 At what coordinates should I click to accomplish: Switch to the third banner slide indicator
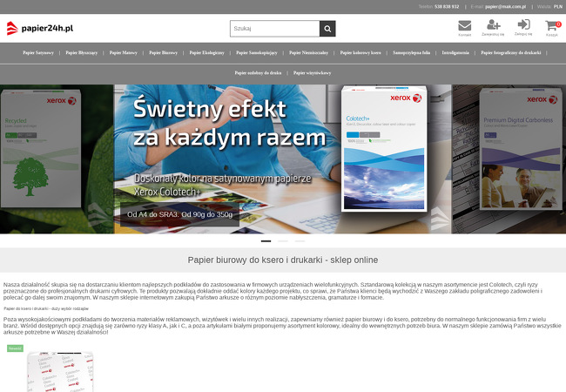tap(300, 241)
